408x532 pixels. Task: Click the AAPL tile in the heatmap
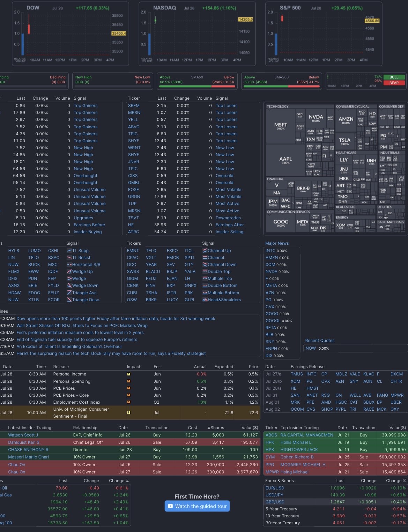tap(285, 160)
